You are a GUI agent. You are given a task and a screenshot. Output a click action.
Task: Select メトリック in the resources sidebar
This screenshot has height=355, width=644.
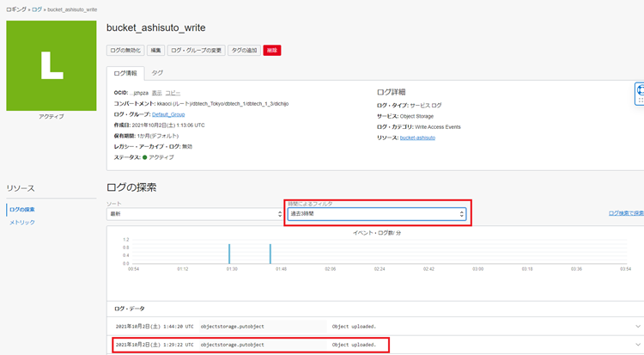point(21,223)
